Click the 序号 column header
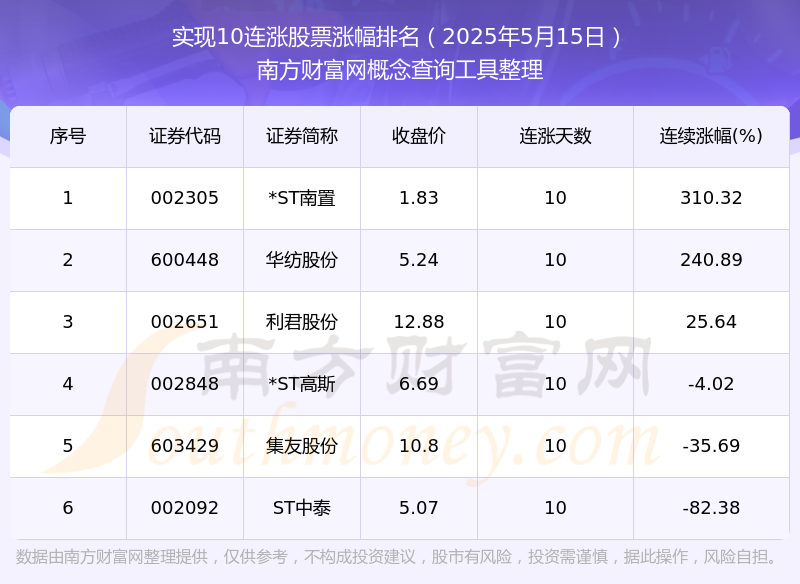The height and width of the screenshot is (584, 800). coord(68,136)
